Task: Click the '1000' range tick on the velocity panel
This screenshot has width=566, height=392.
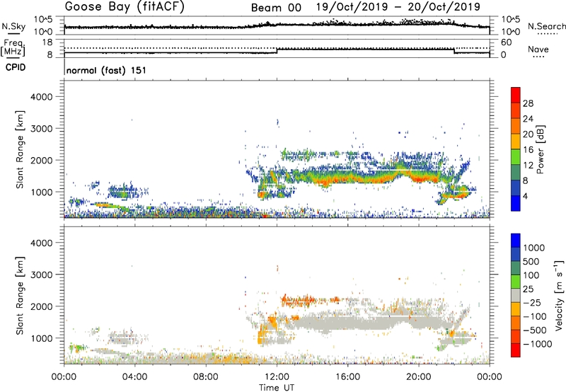Action: pos(42,338)
